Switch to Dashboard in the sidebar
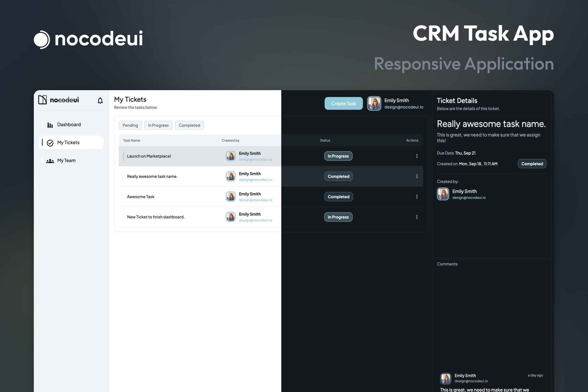 pos(69,124)
